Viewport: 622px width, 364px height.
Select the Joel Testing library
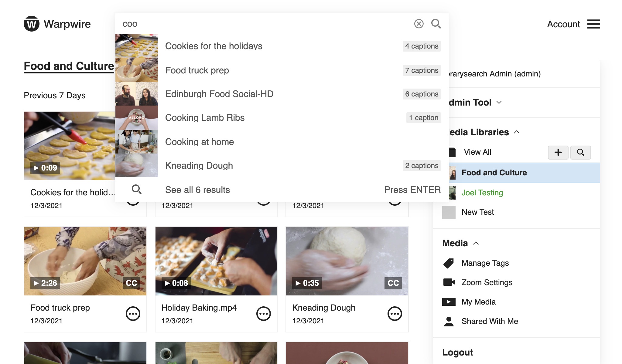[482, 192]
